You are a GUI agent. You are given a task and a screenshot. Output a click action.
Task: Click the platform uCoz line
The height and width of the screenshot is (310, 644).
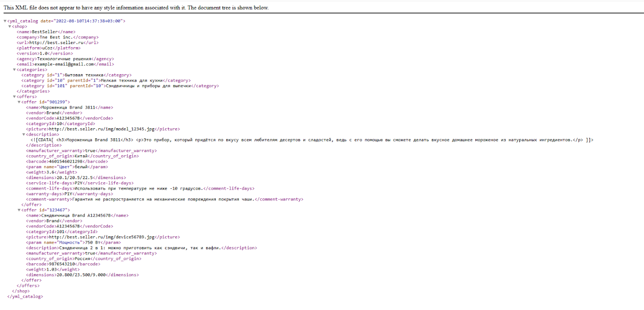pos(48,48)
